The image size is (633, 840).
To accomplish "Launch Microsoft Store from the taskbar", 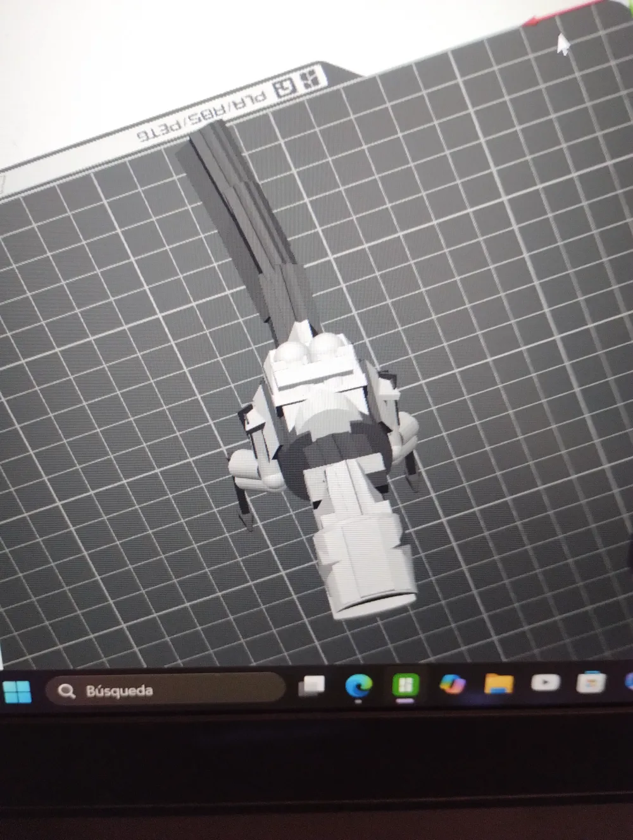I will click(x=591, y=683).
